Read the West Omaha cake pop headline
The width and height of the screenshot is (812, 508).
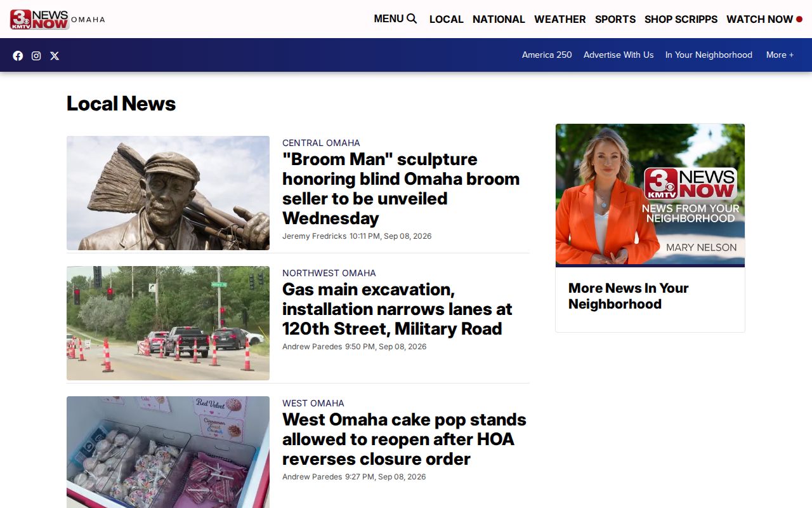(x=404, y=439)
